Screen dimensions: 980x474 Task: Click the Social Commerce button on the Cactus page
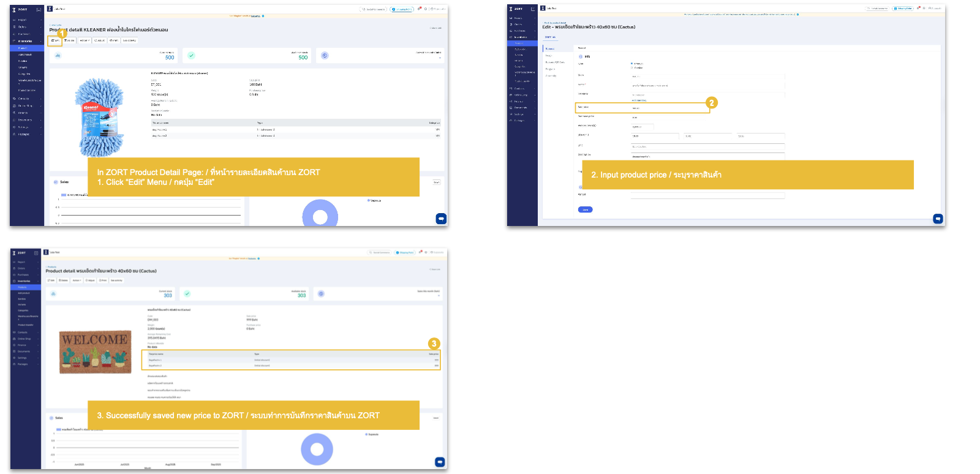click(x=379, y=252)
